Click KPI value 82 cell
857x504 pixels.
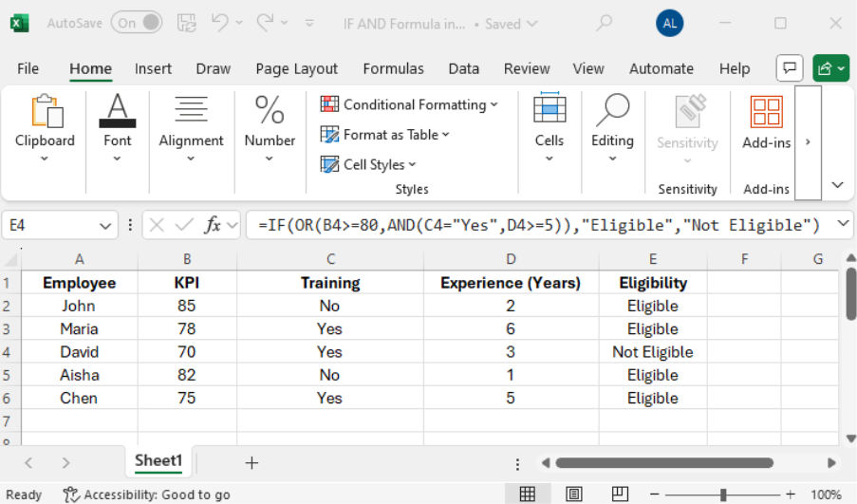(187, 375)
